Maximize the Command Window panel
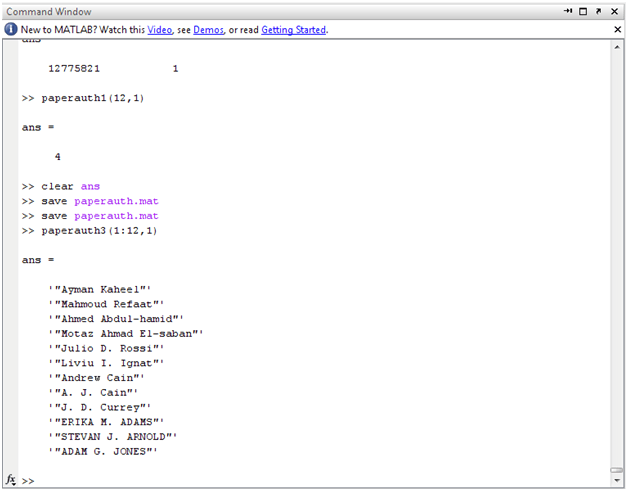 click(583, 11)
